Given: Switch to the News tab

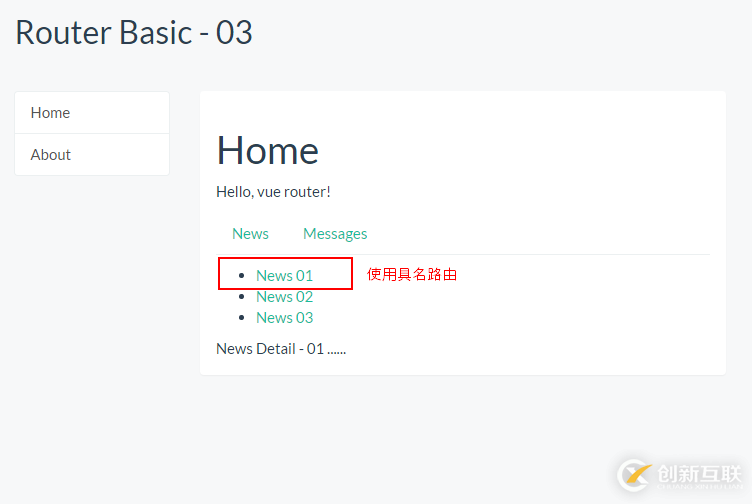Looking at the screenshot, I should tap(250, 234).
